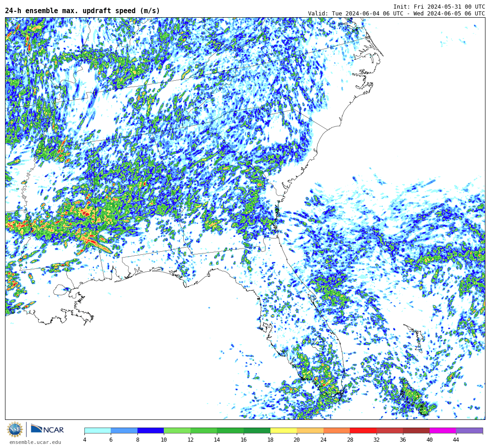Click the Valid time range text
This screenshot has width=490, height=448.
point(397,14)
